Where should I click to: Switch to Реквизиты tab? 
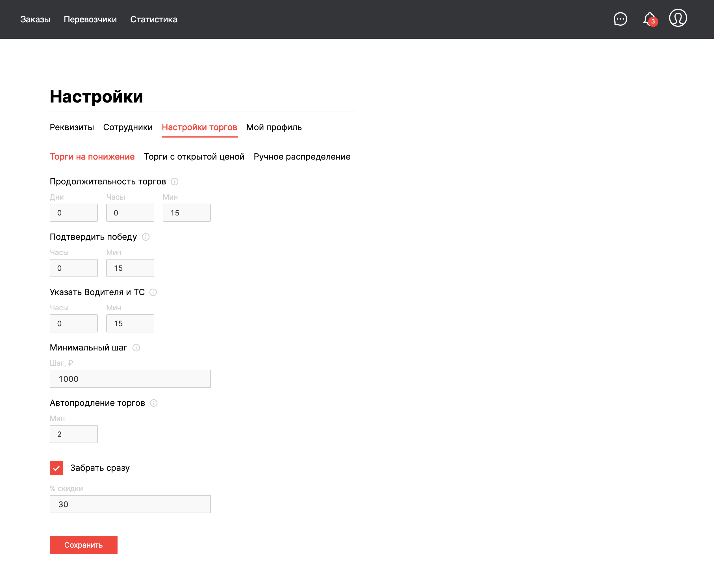tap(72, 127)
